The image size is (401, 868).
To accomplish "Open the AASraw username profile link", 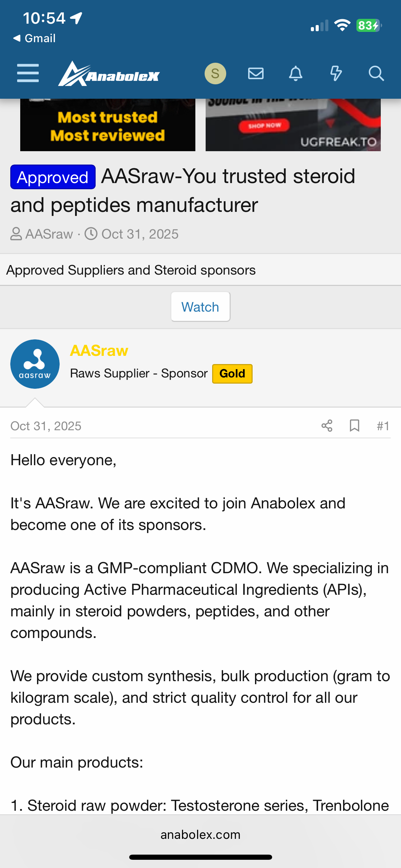I will 99,351.
